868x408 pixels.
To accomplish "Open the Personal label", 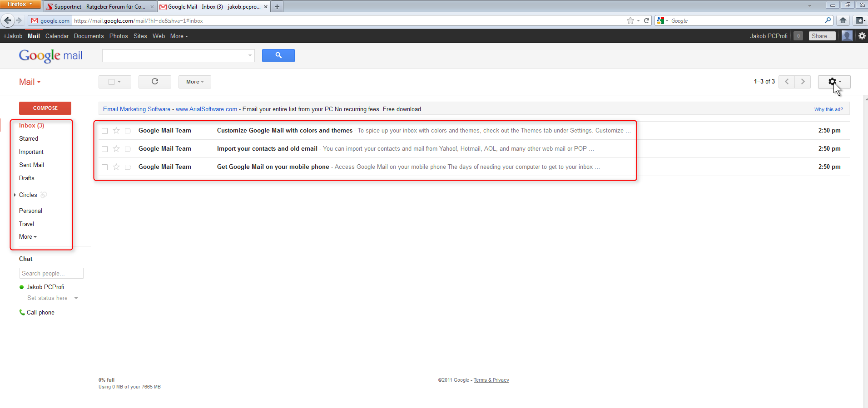I will pyautogui.click(x=30, y=211).
